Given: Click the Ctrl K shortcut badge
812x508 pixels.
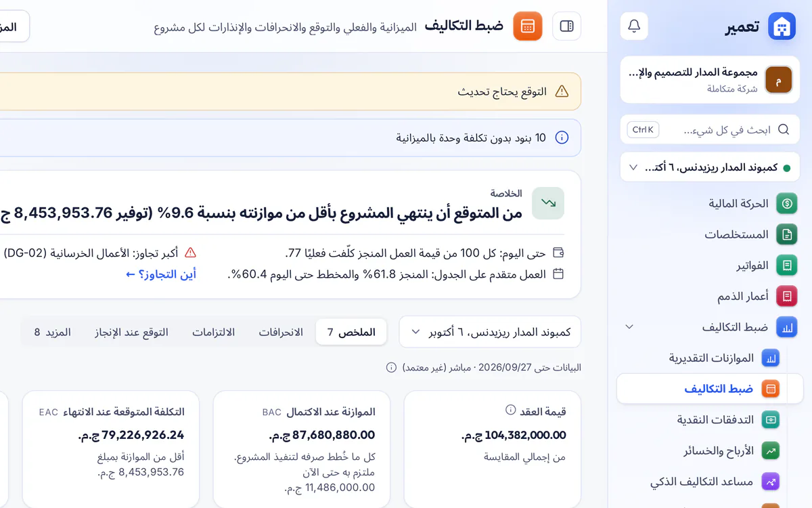Looking at the screenshot, I should [x=643, y=129].
